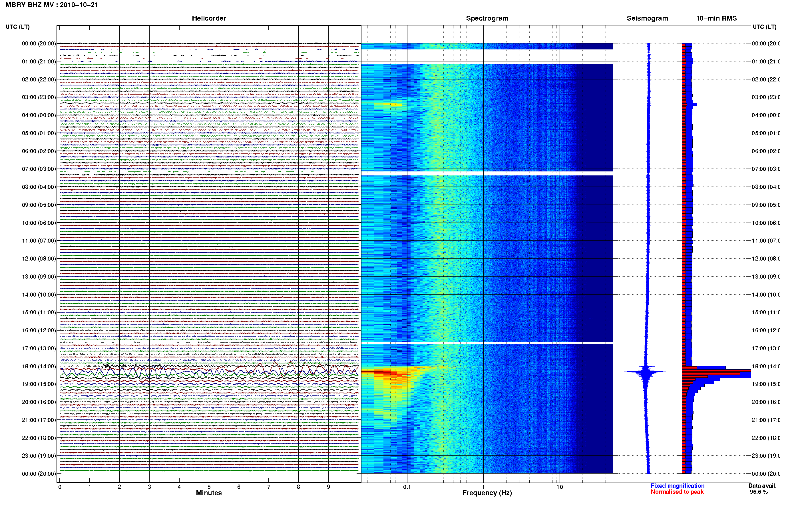Click the left 21:00 (17:00) time label
The height and width of the screenshot is (508, 812).
pos(39,420)
